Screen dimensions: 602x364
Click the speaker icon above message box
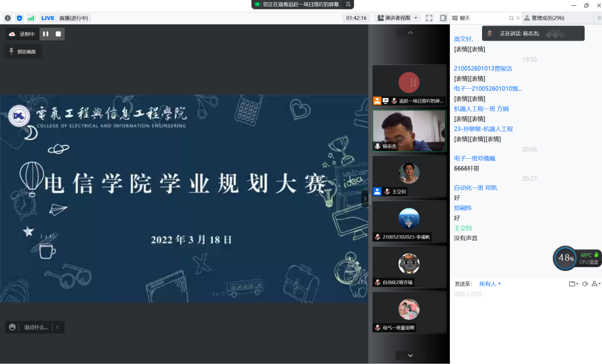pyautogui.click(x=585, y=284)
